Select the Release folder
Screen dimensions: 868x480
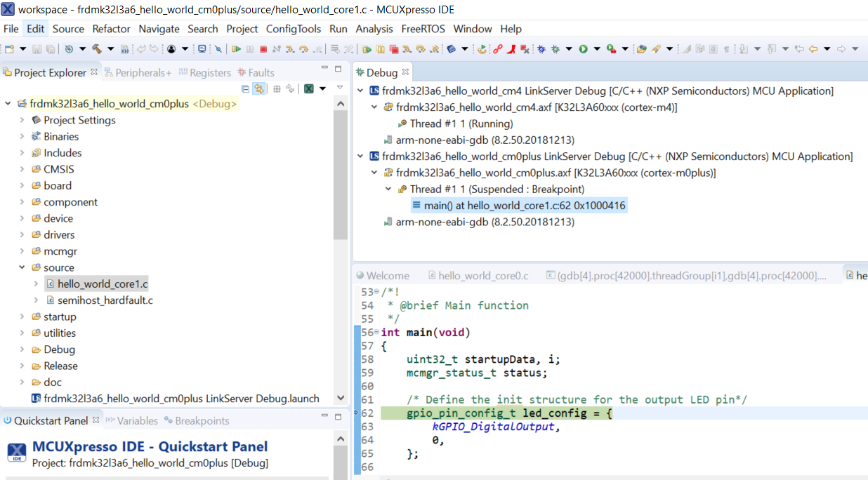point(54,366)
